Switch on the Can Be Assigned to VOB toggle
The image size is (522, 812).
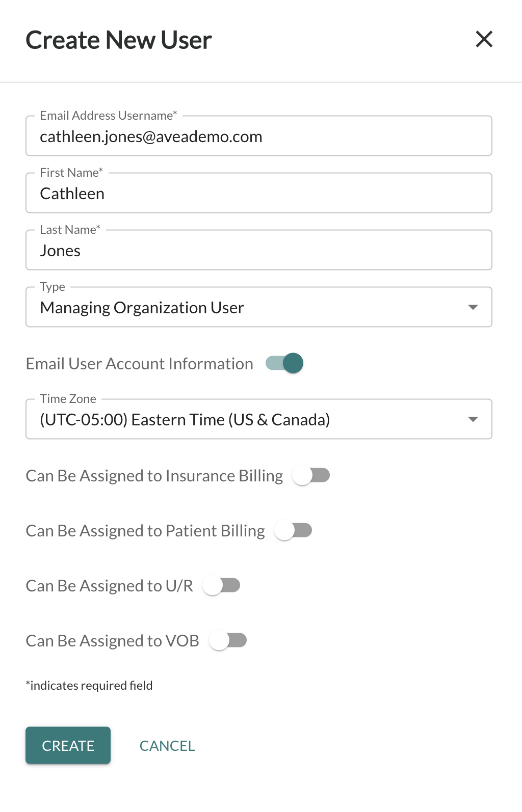point(228,640)
